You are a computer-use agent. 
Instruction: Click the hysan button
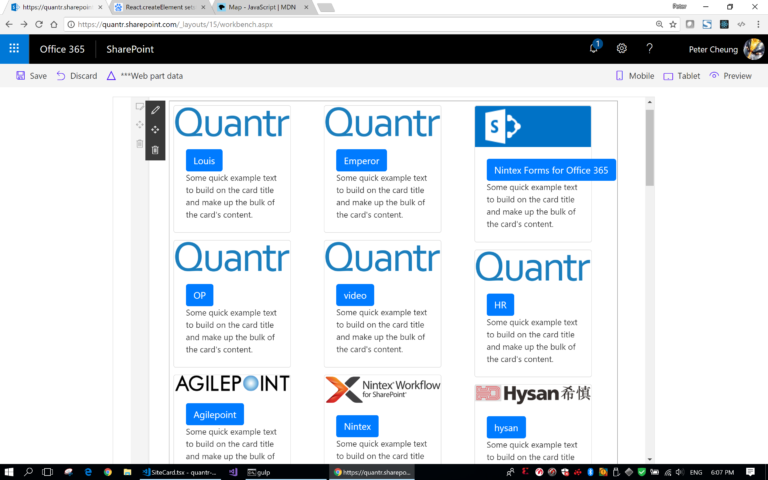[506, 427]
